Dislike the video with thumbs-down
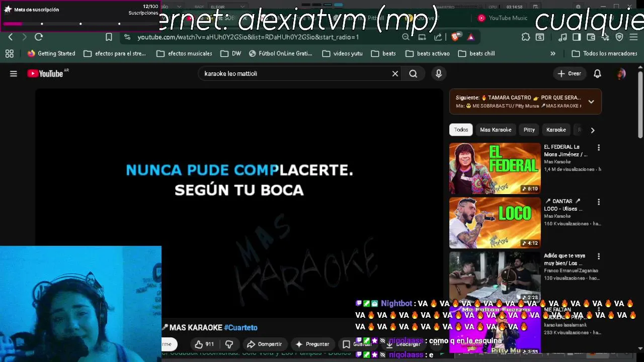The image size is (644, 362). point(229,344)
